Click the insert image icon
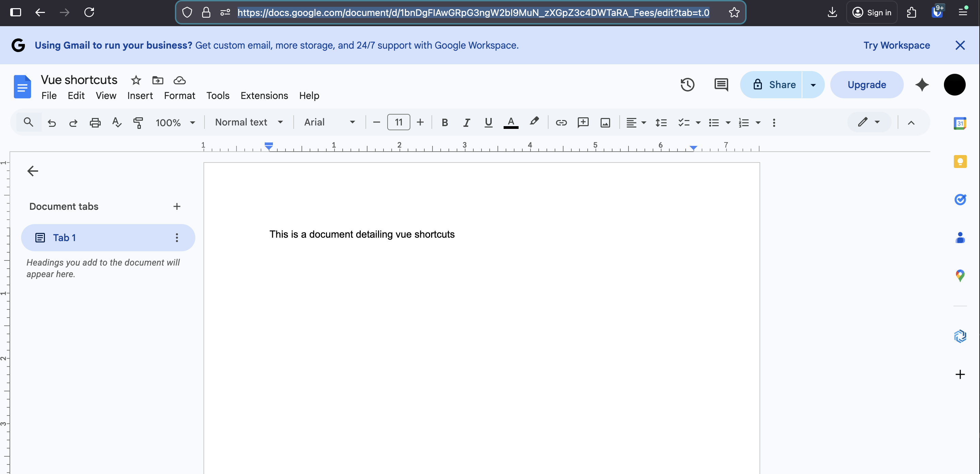 point(605,122)
